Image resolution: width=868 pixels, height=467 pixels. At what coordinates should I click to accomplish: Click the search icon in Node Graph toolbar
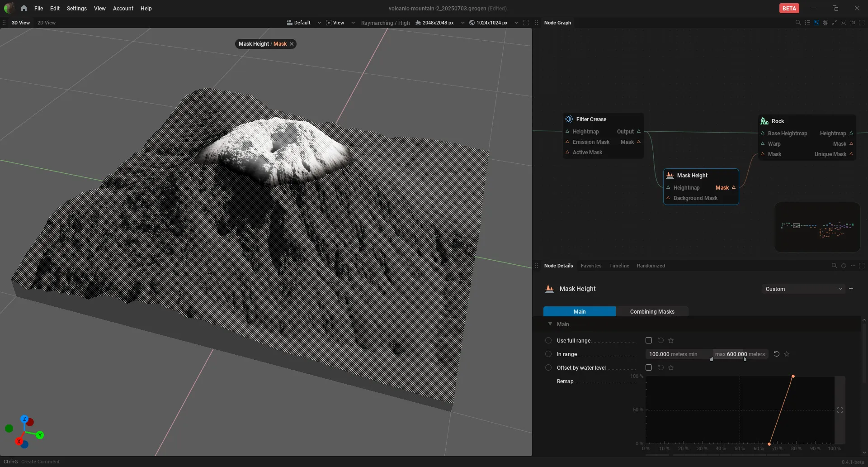click(x=798, y=23)
